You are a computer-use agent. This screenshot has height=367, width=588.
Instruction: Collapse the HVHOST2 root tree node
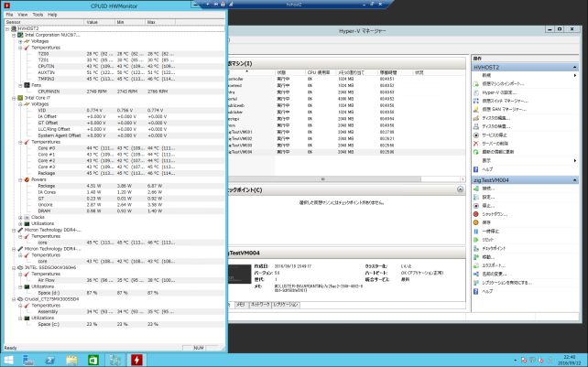point(5,28)
